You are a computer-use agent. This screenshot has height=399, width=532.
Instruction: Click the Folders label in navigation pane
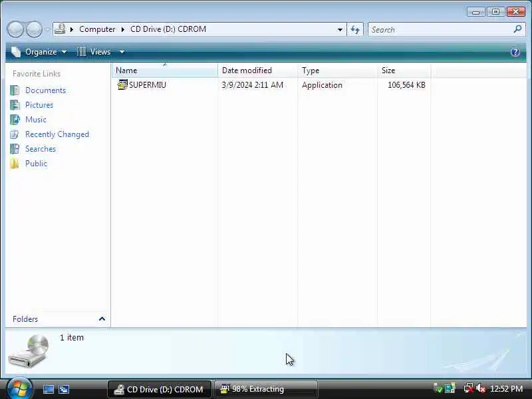pyautogui.click(x=25, y=319)
